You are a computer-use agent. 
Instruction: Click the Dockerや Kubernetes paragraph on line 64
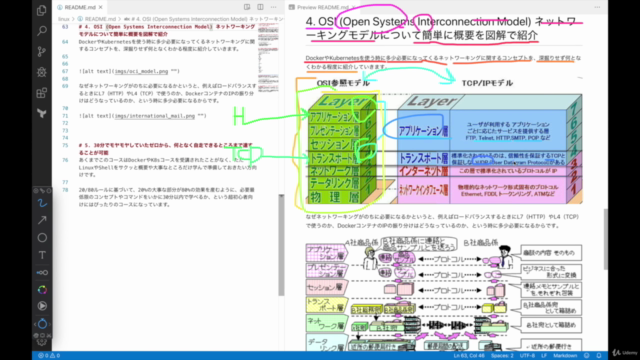[x=167, y=45]
